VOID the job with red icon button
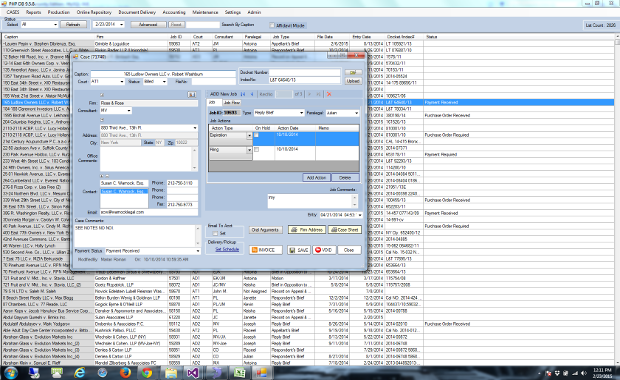The width and height of the screenshot is (620, 380). click(324, 250)
